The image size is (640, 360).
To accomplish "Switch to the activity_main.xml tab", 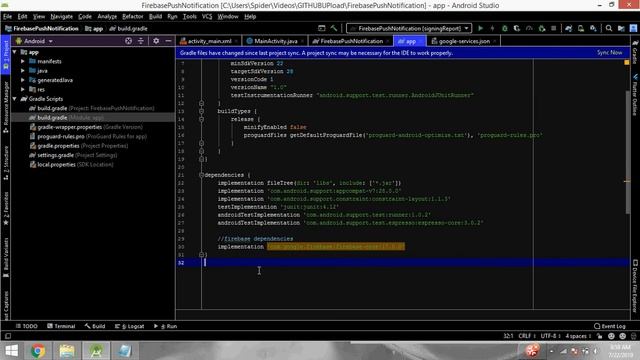I will point(209,41).
